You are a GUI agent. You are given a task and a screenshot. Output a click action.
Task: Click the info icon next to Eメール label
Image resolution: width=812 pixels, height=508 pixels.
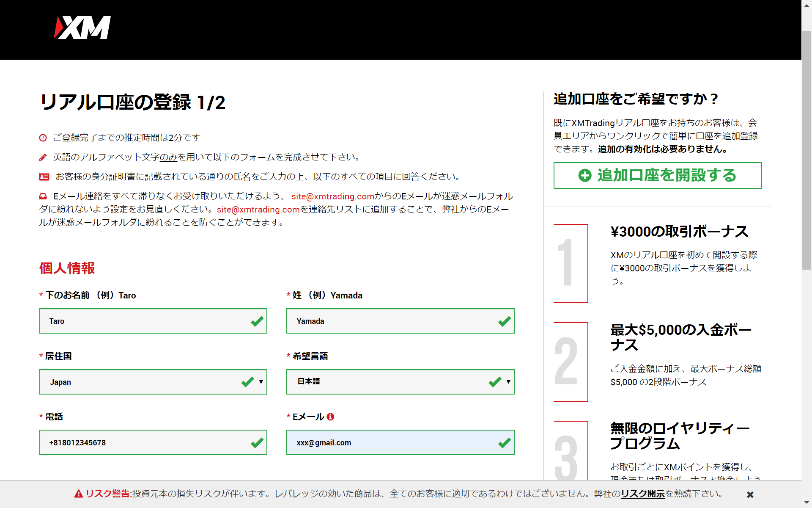point(331,417)
